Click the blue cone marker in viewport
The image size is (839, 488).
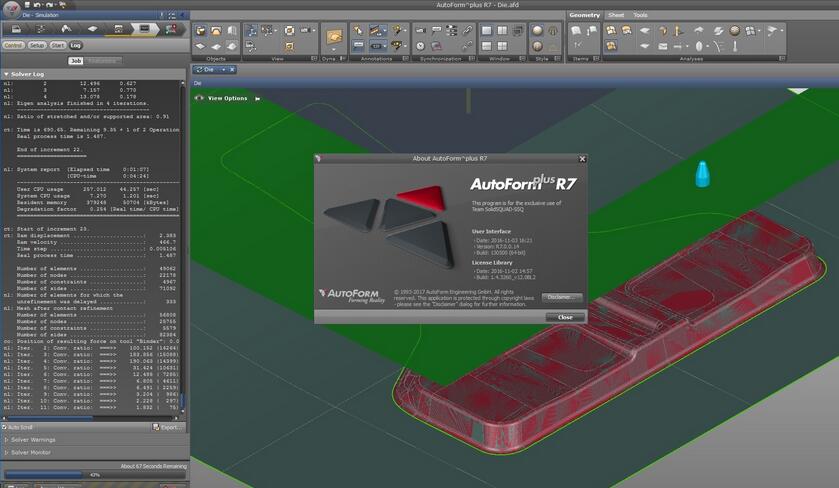point(702,174)
